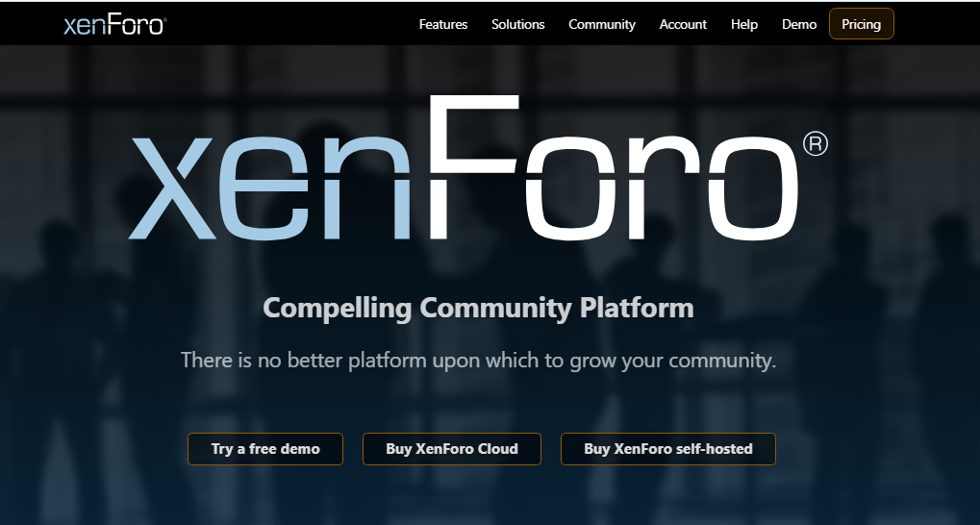The image size is (980, 525).
Task: Open the Community menu
Action: point(602,24)
